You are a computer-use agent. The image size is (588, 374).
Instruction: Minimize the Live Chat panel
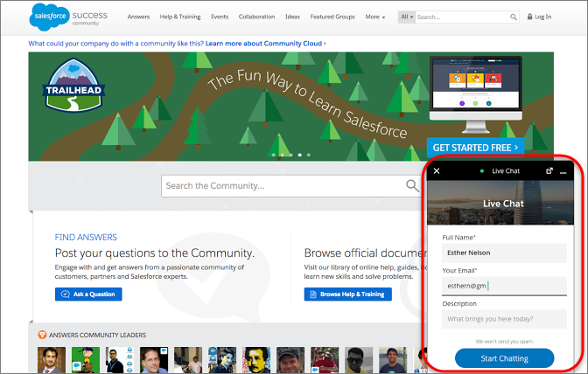[x=563, y=173]
